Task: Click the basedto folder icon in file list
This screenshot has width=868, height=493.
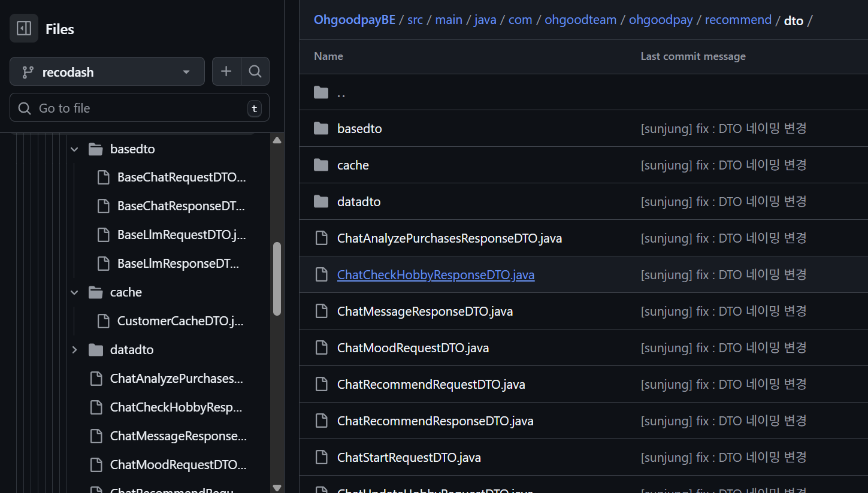Action: (x=322, y=129)
